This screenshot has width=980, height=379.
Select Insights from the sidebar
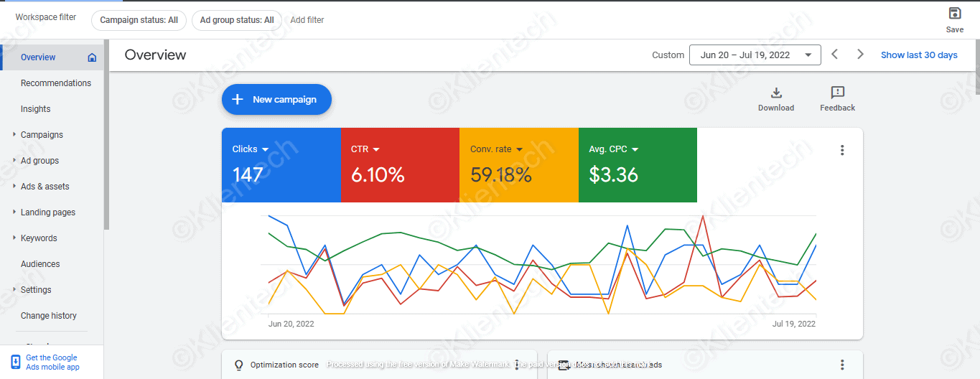click(36, 109)
